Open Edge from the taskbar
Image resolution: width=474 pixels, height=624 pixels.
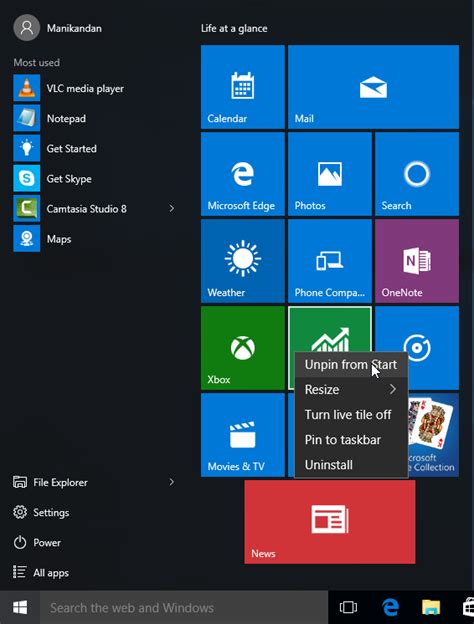pyautogui.click(x=390, y=607)
